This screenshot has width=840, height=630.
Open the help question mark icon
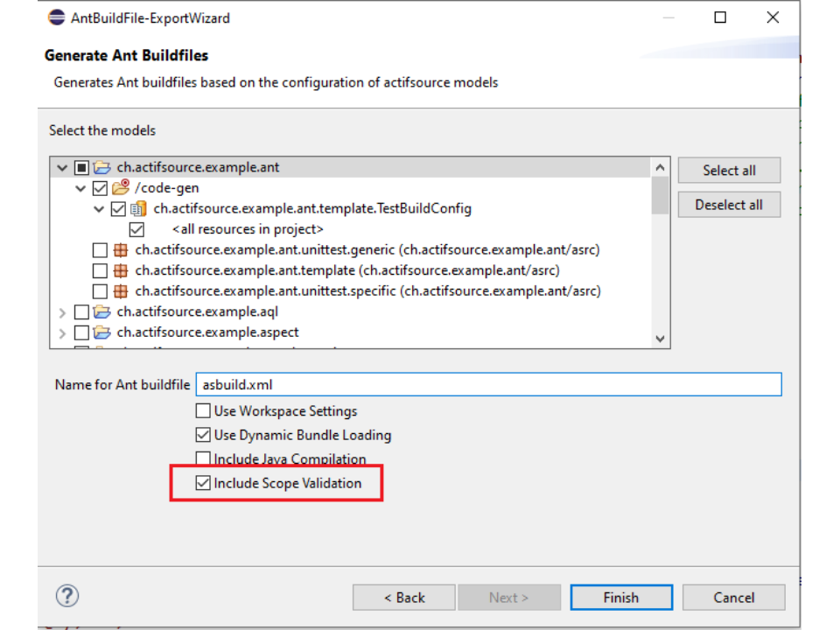67,596
